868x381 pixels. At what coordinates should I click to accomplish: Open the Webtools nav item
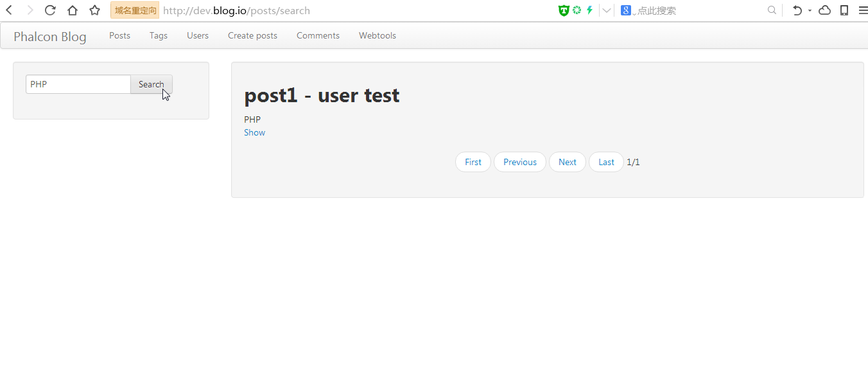point(378,35)
